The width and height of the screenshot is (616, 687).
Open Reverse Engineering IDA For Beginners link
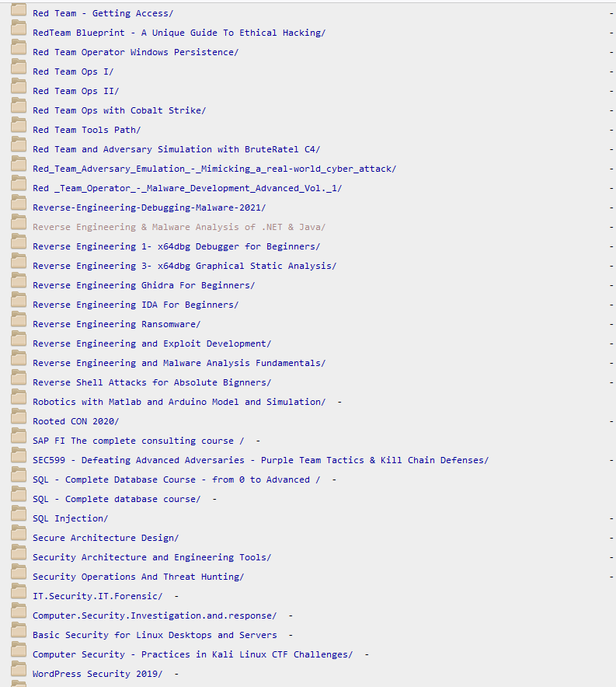[x=136, y=305]
